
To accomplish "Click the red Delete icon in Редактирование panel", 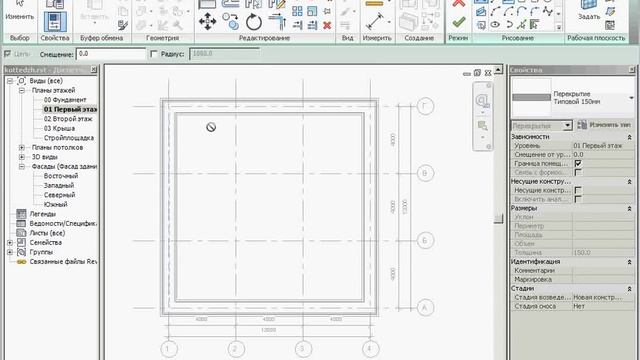I will click(x=327, y=25).
